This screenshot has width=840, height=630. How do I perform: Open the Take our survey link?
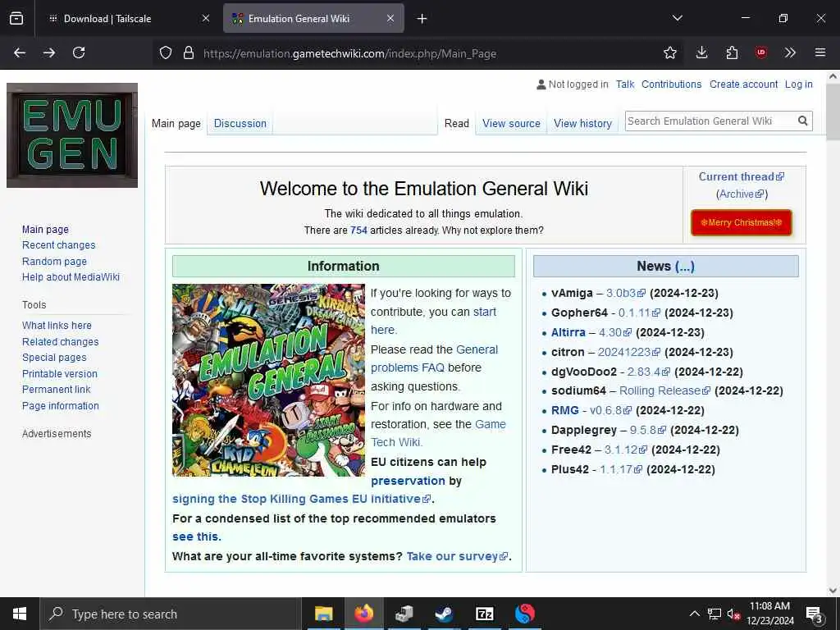[457, 557]
